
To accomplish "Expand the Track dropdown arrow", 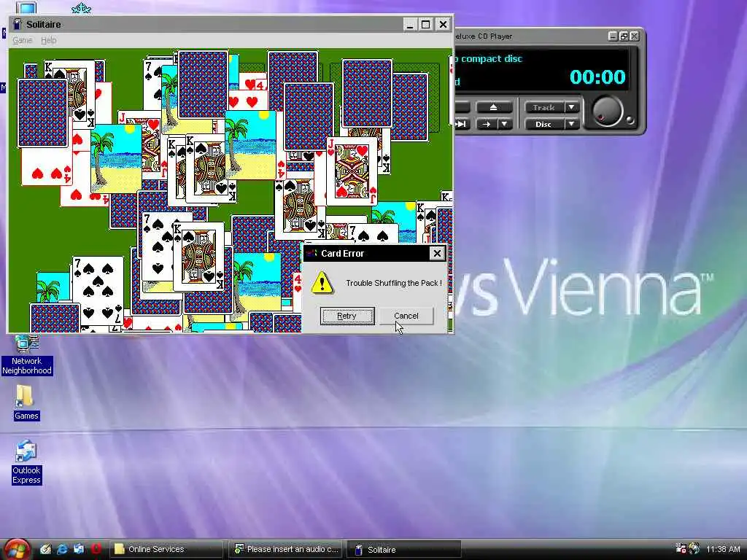I will coord(572,107).
